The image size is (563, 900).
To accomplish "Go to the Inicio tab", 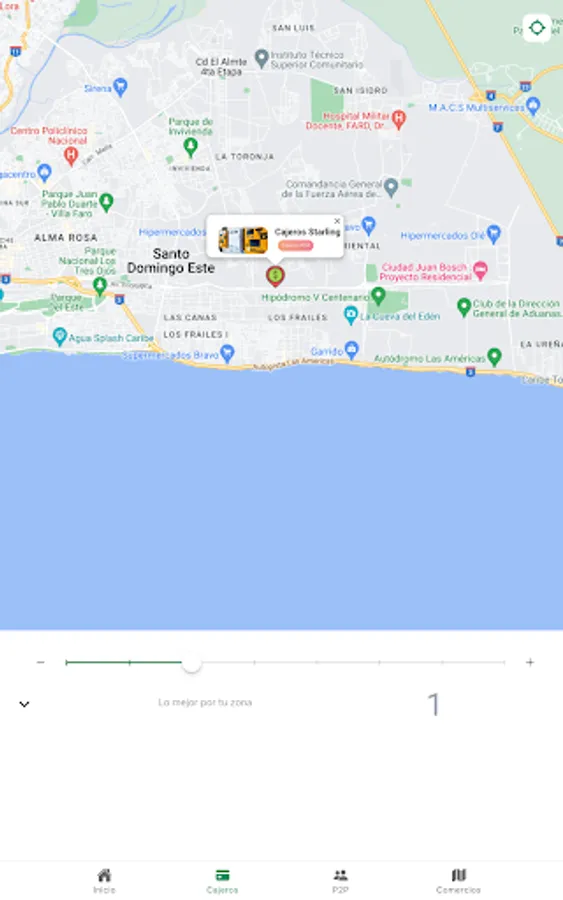I will click(x=104, y=881).
